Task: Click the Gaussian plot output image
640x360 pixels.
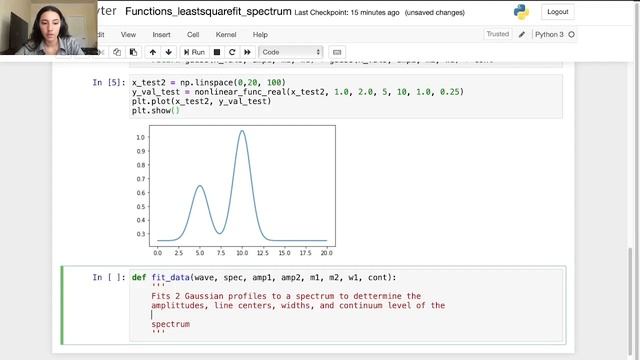Action: tap(235, 191)
